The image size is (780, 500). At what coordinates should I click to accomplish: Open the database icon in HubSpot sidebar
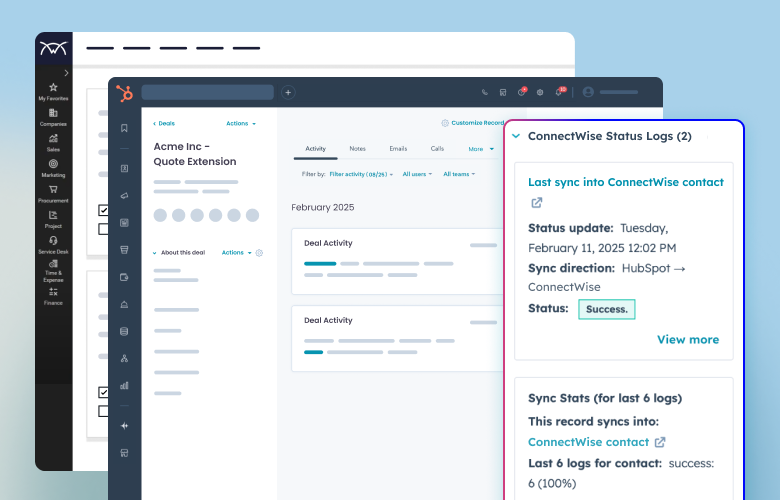point(124,331)
